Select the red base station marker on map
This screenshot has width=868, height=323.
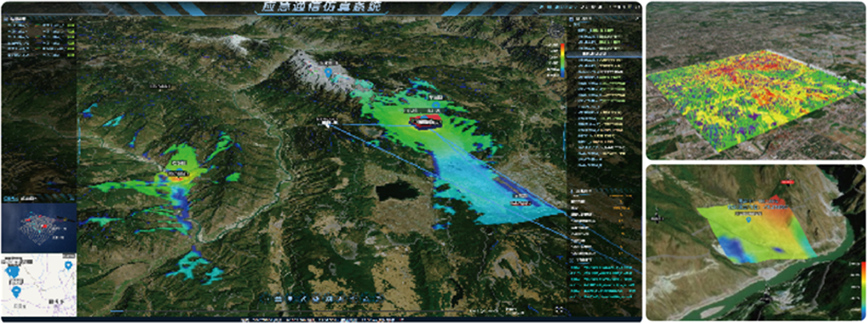click(426, 121)
